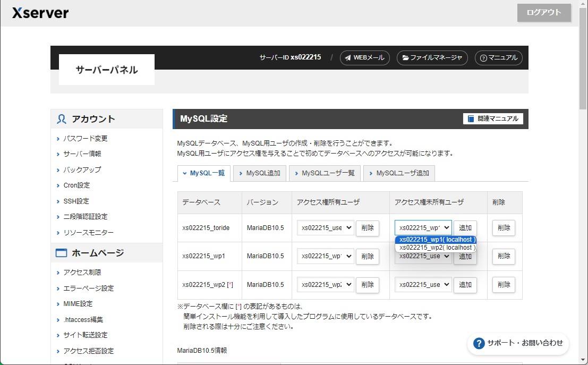588x365 pixels.
Task: Click the Xserver logo
Action: coord(40,13)
